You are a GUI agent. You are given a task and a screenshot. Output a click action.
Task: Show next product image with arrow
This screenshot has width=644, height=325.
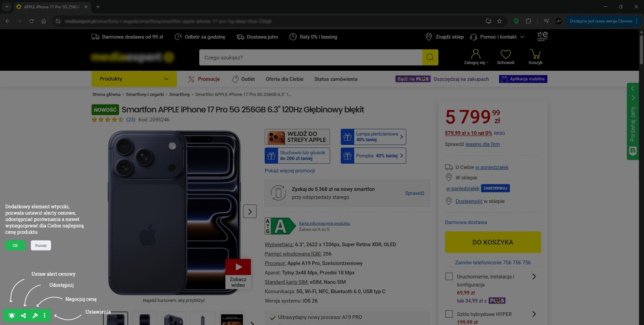coord(250,211)
